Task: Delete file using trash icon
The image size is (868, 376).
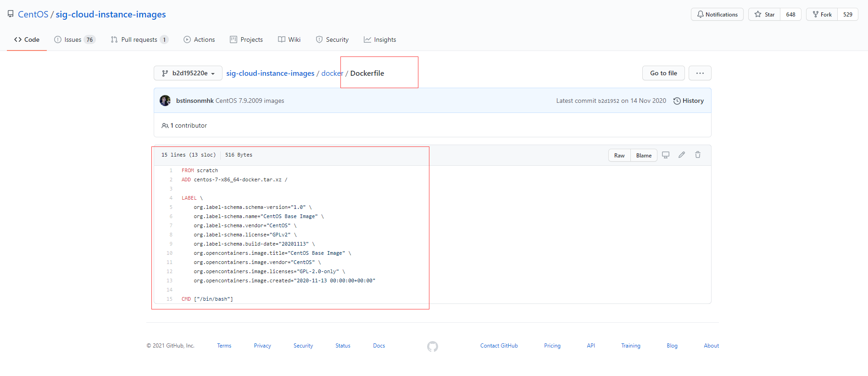Action: pos(698,155)
